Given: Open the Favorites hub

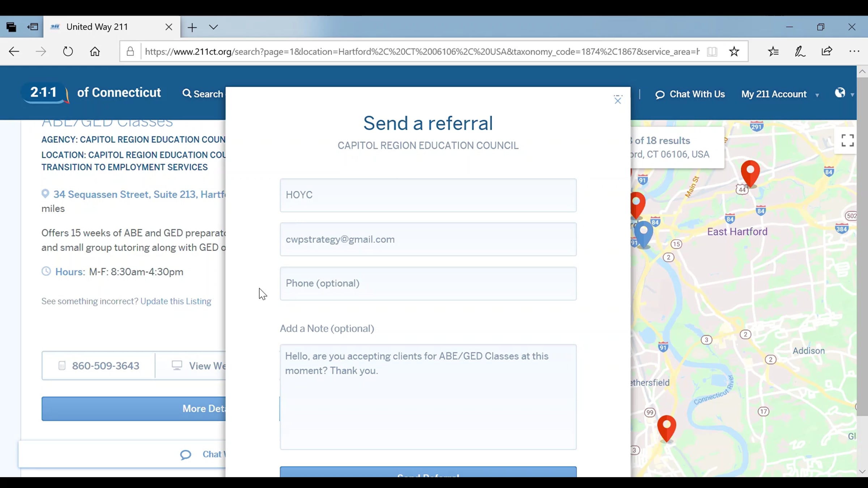Looking at the screenshot, I should tap(773, 52).
